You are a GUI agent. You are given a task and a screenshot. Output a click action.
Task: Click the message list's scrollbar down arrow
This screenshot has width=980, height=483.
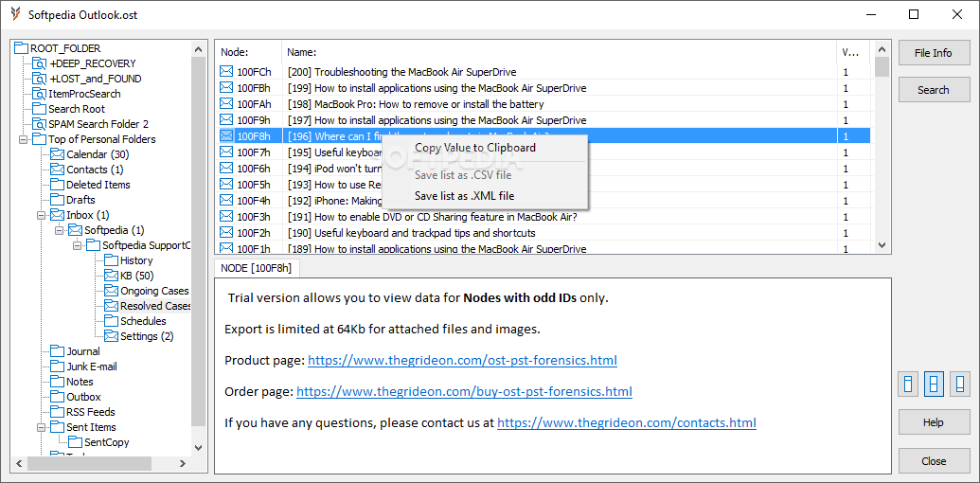click(882, 245)
